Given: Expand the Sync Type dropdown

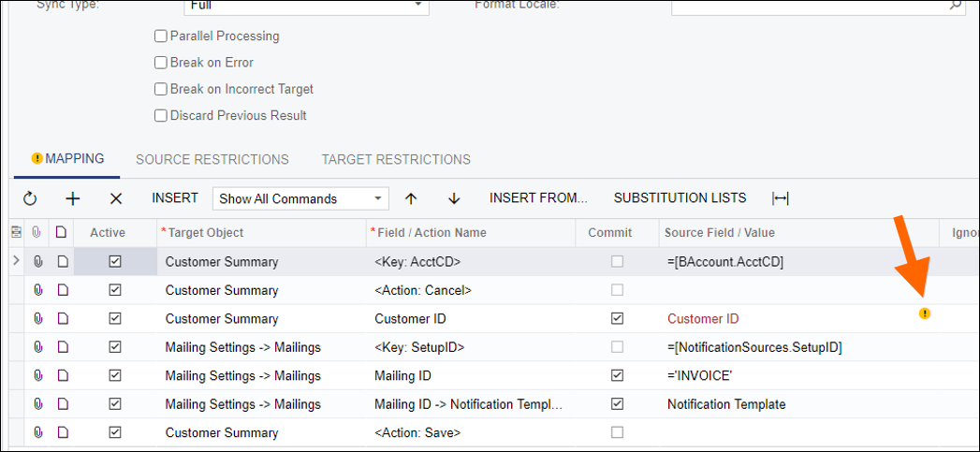Looking at the screenshot, I should [417, 6].
